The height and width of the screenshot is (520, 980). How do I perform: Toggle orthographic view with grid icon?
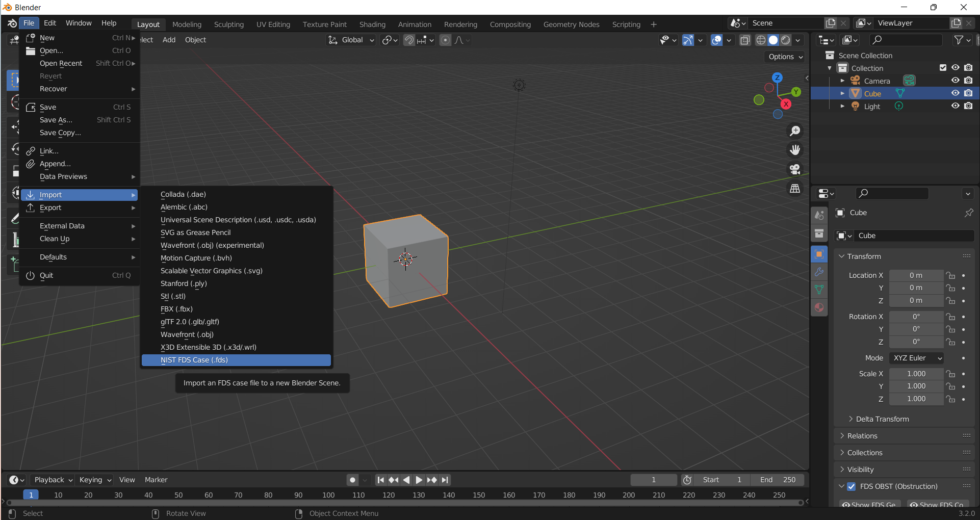click(795, 188)
